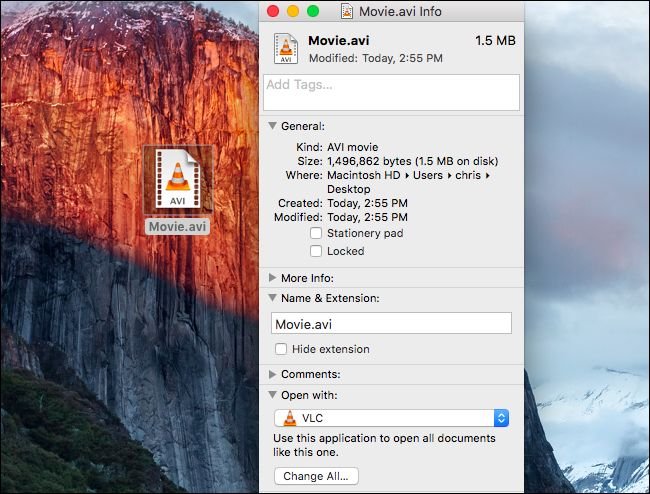Expand the More Info section

[273, 278]
